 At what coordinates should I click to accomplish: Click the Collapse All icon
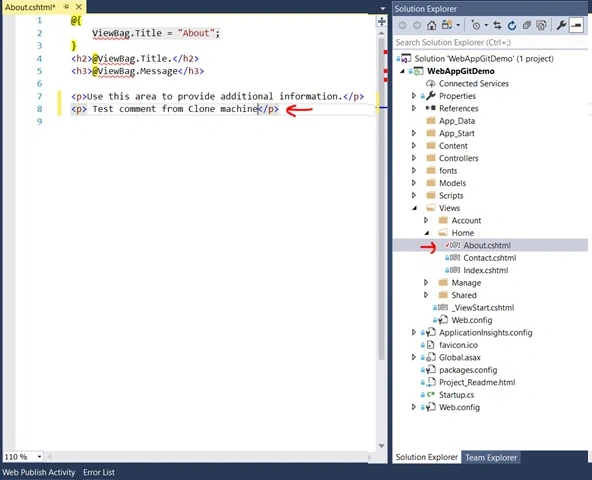[x=527, y=25]
